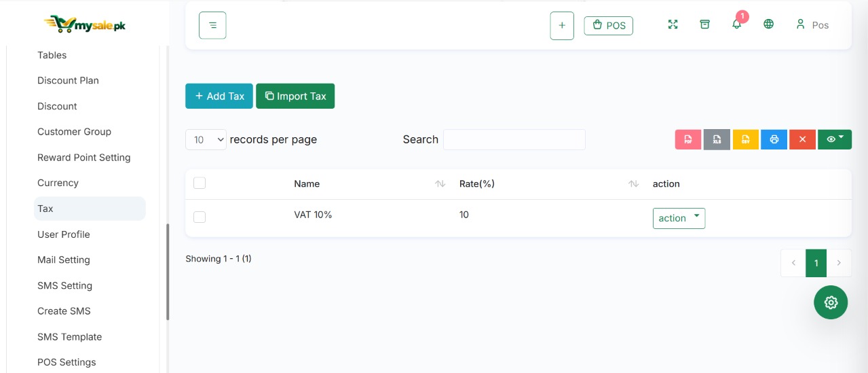Image resolution: width=868 pixels, height=373 pixels.
Task: Open the floating settings gear button
Action: [831, 302]
